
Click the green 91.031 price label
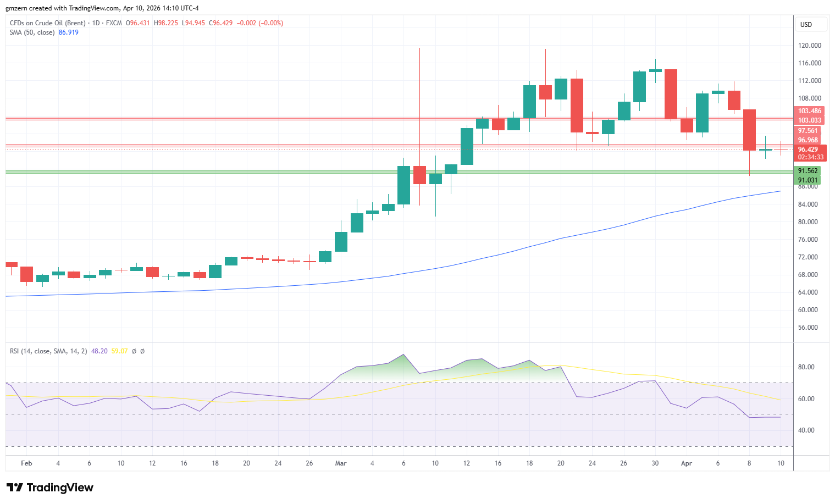808,180
